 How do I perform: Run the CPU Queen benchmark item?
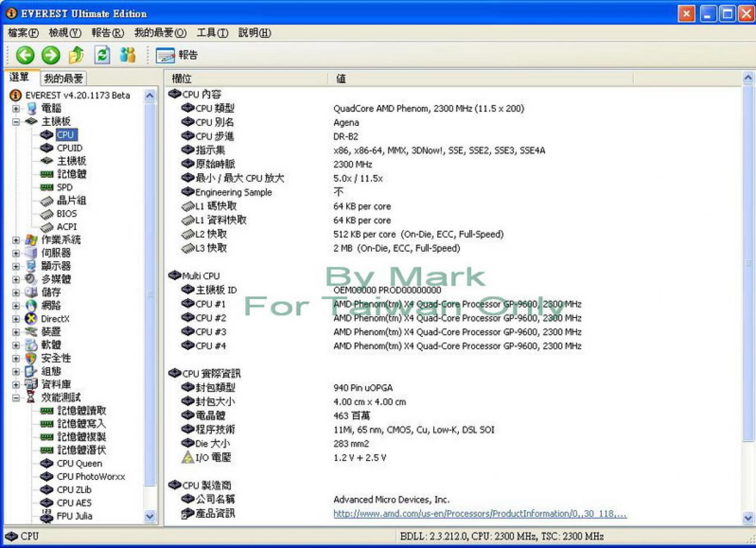79,463
